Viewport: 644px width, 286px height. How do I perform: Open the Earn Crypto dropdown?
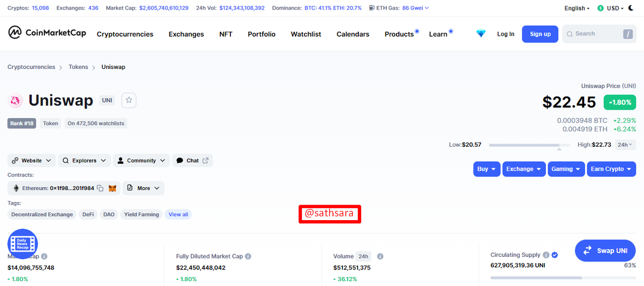[611, 169]
